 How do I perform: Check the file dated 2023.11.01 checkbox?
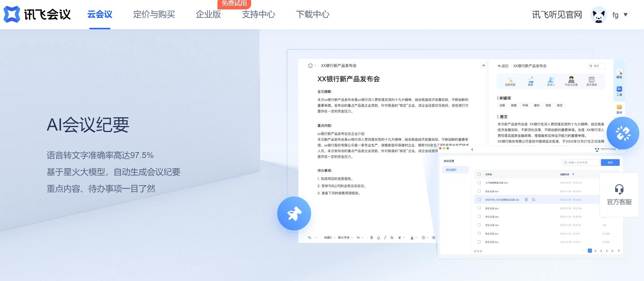479,233
